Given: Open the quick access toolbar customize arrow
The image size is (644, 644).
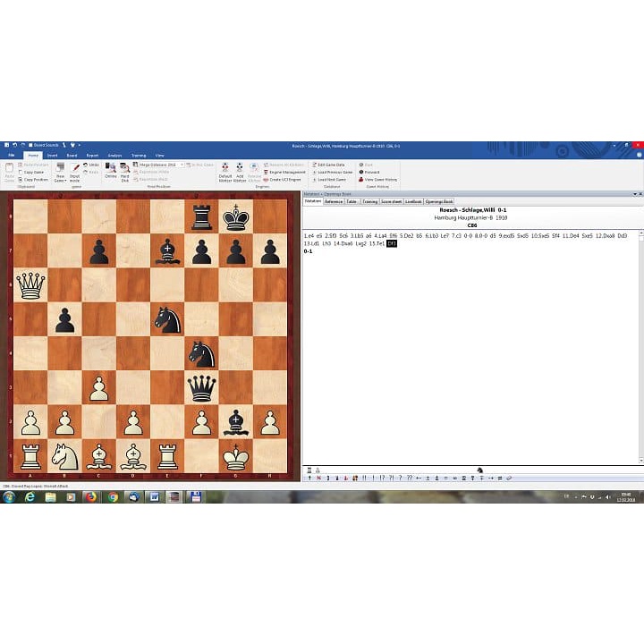Looking at the screenshot, I should click(79, 145).
